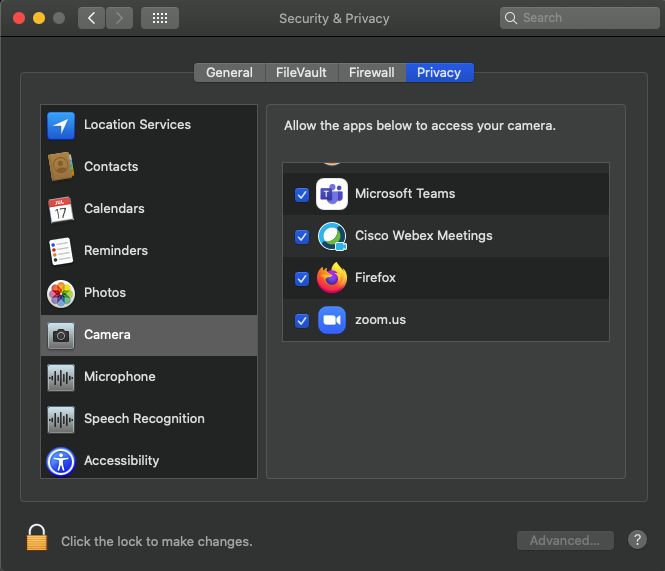Switch to the General tab

point(229,73)
